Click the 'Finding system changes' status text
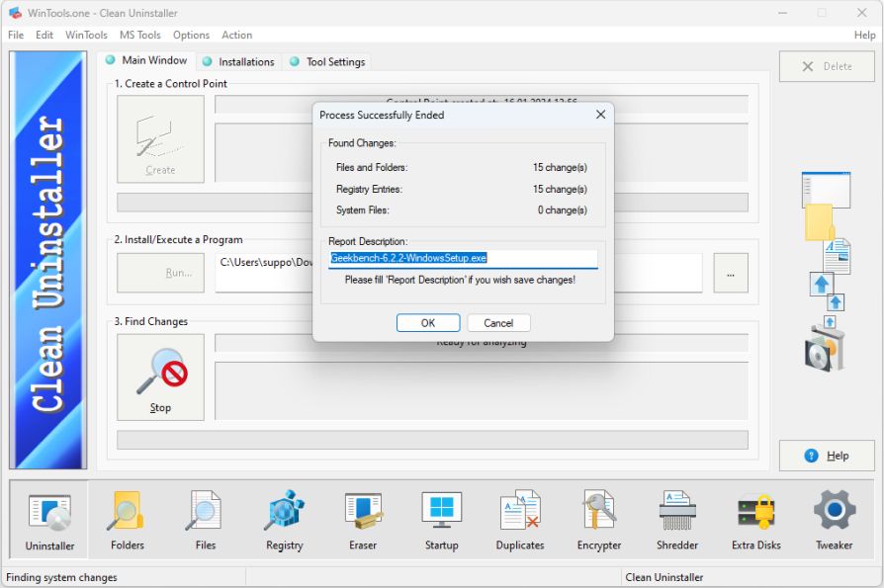This screenshot has width=884, height=588. [x=61, y=577]
